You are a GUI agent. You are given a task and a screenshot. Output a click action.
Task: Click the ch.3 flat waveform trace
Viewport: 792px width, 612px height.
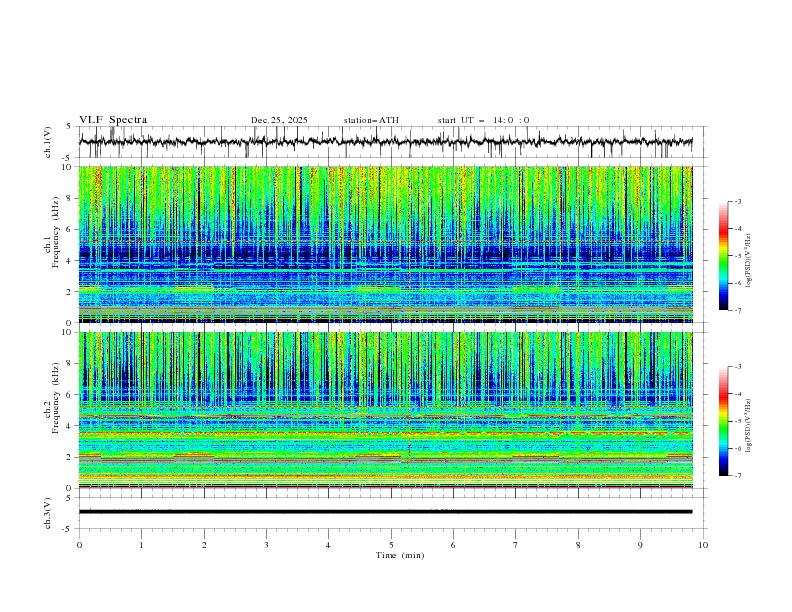[390, 511]
